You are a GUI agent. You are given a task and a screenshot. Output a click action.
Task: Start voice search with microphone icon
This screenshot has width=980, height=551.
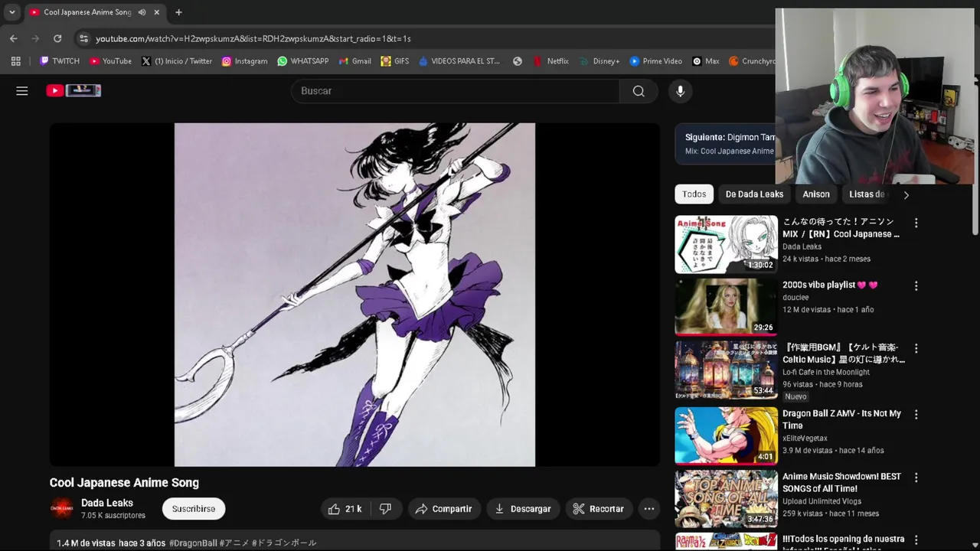680,91
